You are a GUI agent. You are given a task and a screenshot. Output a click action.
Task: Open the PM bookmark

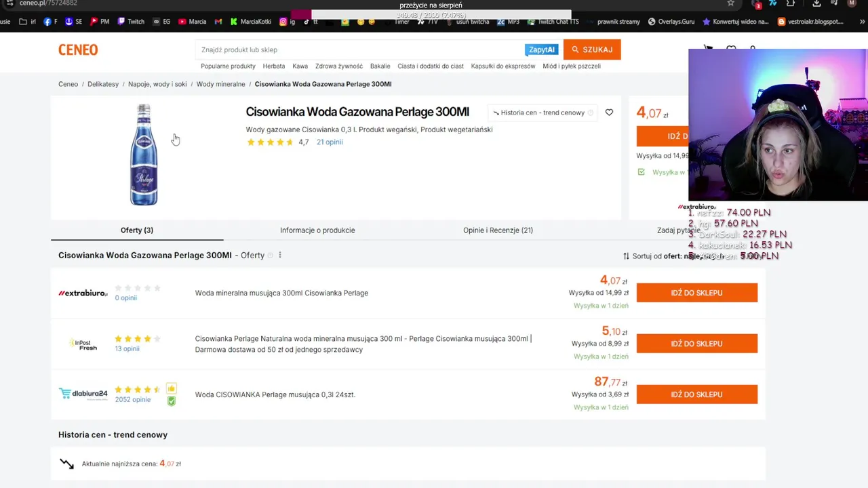coord(100,22)
